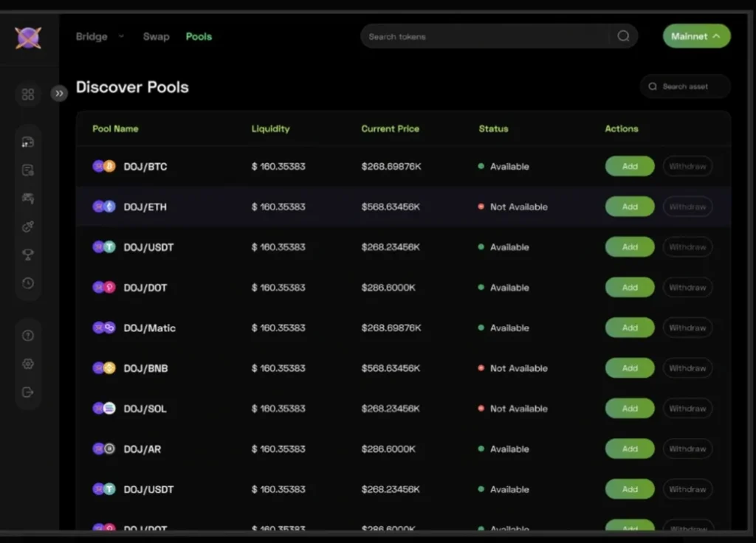The height and width of the screenshot is (543, 756).
Task: Open the history clock sidebar icon
Action: tap(28, 283)
